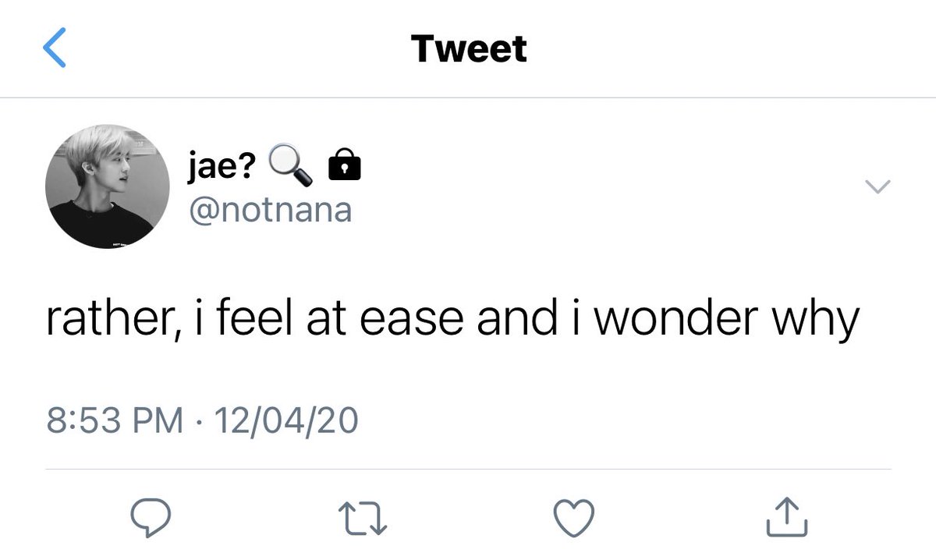Tap the Tweet header title
936x560 pixels.
point(469,49)
